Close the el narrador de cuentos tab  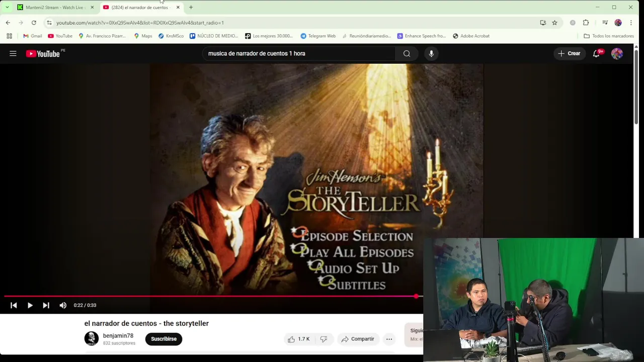(178, 8)
